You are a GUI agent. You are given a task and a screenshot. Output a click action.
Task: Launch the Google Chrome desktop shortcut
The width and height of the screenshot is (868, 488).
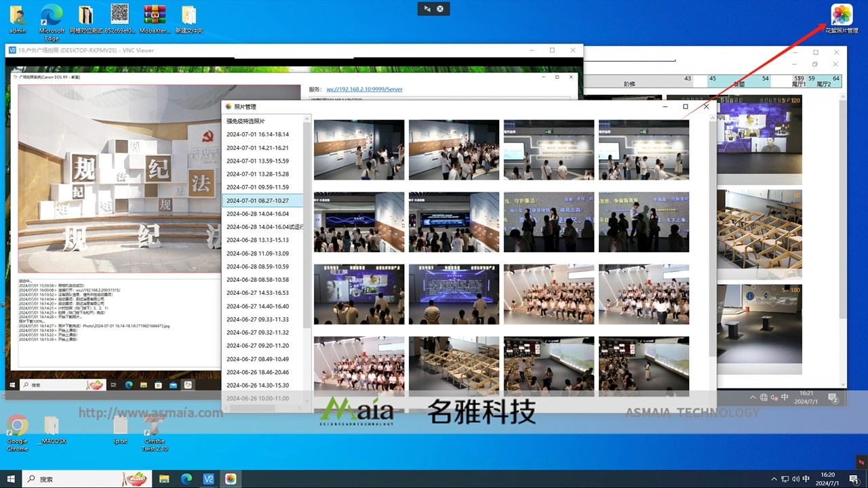(x=18, y=433)
